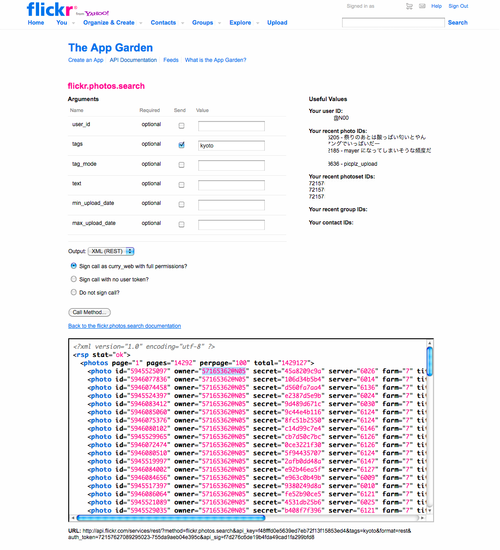Click the horizontal scrollbar thumb in XML output

pos(171,518)
